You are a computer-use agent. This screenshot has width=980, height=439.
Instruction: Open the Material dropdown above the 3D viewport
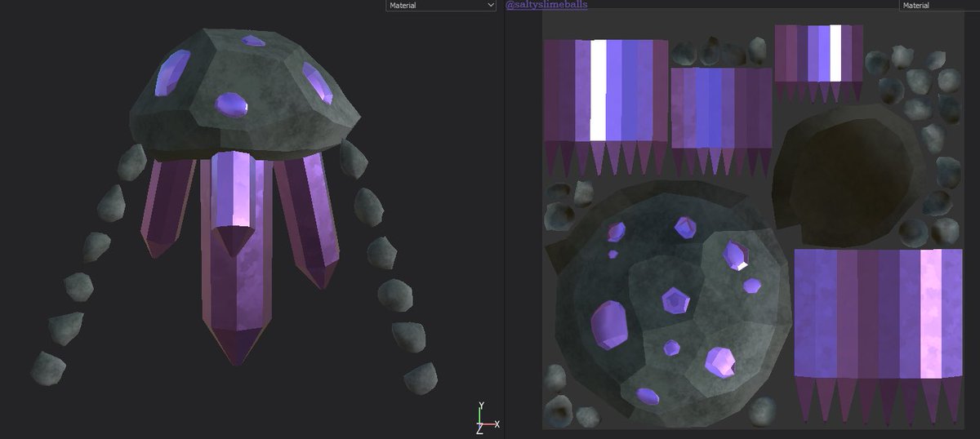(441, 5)
